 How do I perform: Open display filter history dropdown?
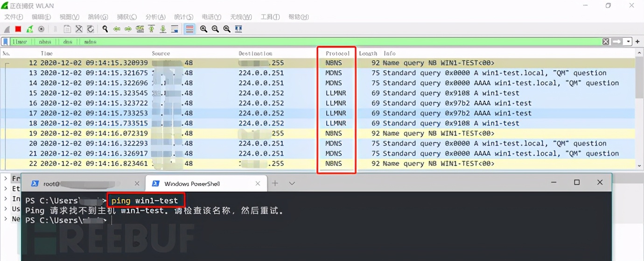click(x=628, y=41)
